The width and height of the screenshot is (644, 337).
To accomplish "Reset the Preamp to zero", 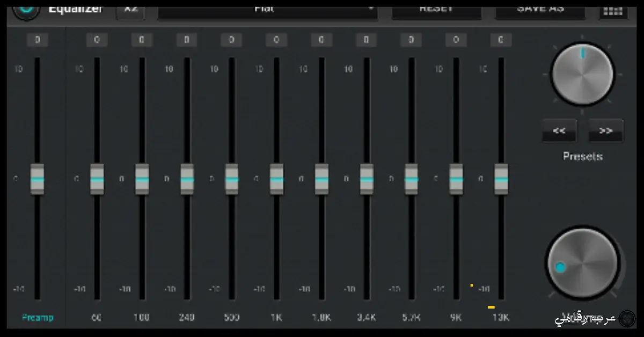I will [x=37, y=40].
